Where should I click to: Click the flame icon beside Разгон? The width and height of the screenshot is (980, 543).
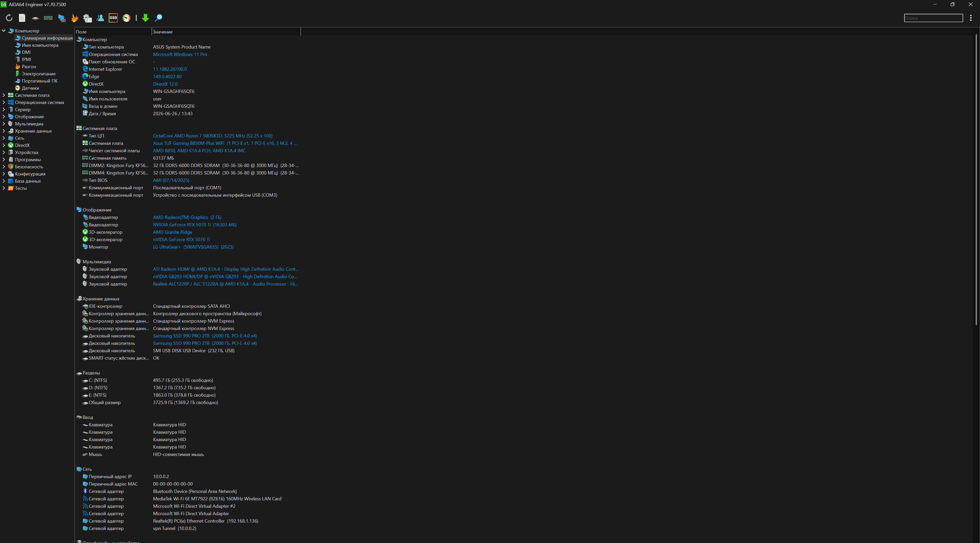(x=18, y=67)
